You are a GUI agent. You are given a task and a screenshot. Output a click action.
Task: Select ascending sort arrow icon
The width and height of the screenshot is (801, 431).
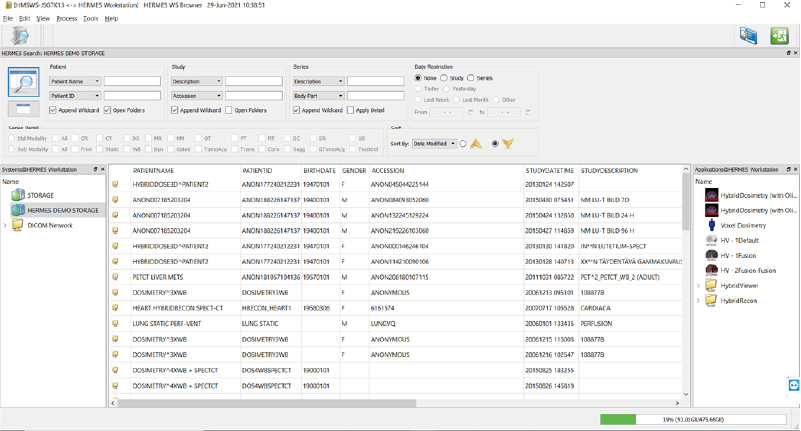click(x=476, y=144)
